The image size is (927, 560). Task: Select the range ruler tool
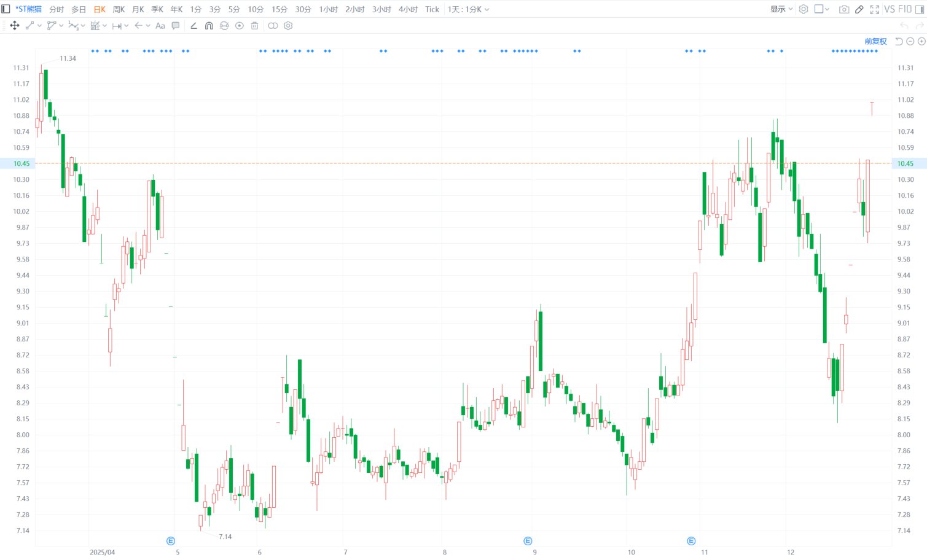(117, 26)
